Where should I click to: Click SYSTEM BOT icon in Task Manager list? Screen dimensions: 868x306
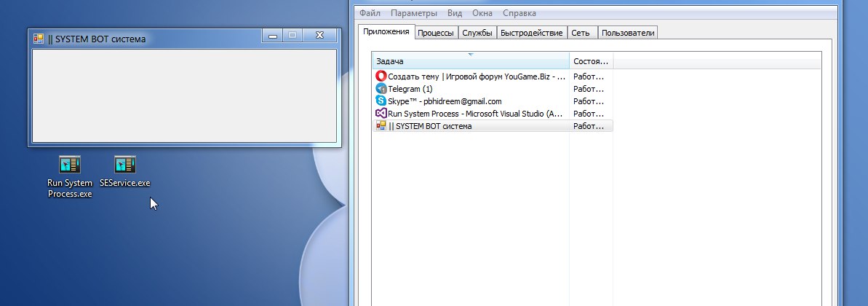pos(381,126)
